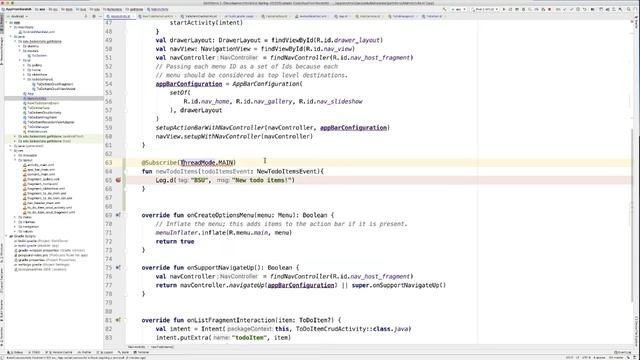Click the locate-file target icon in Project panel
Screen dimensions: 640x360
(x=86, y=16)
